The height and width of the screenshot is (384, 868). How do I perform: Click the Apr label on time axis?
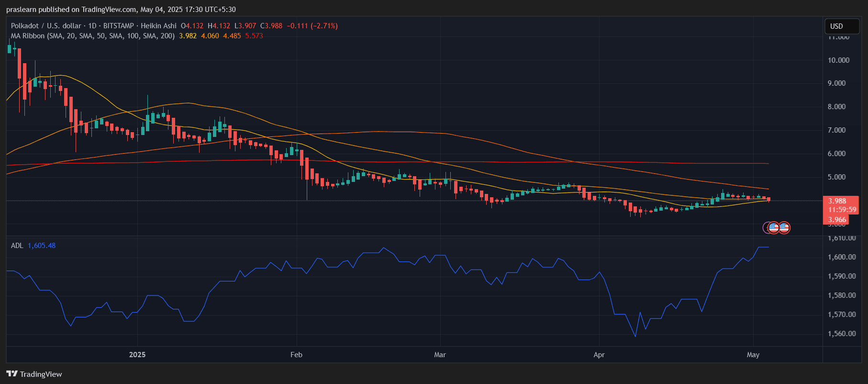[599, 355]
